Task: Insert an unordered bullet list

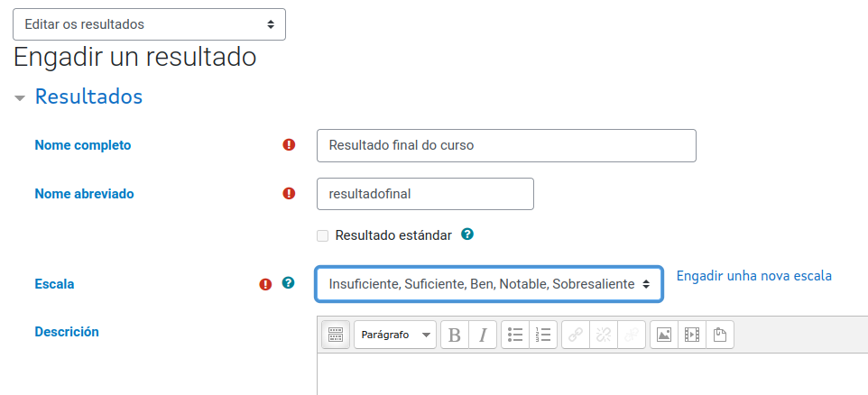Action: [x=516, y=335]
